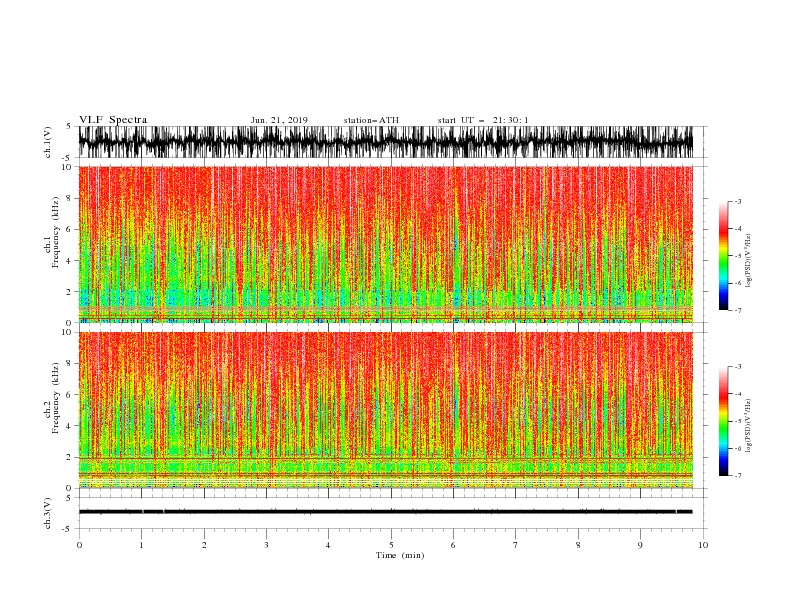Viewport: 792px width, 612px height.
Task: Click the time axis tick label "10"
Action: click(703, 545)
